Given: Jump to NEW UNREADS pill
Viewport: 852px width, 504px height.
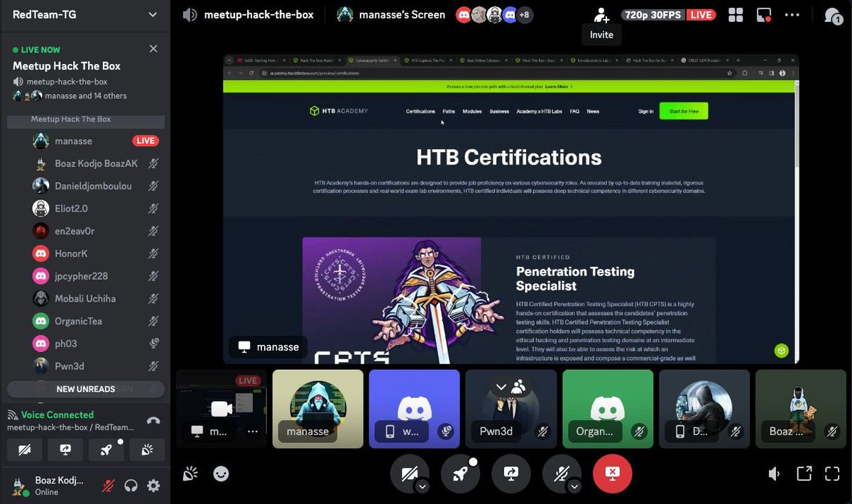Looking at the screenshot, I should click(x=85, y=389).
